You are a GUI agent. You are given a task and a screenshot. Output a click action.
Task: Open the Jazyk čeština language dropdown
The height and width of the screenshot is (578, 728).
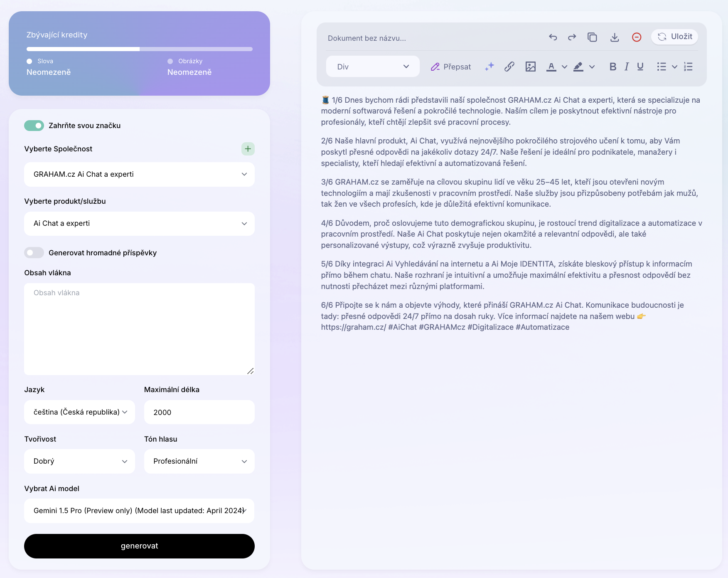[79, 412]
